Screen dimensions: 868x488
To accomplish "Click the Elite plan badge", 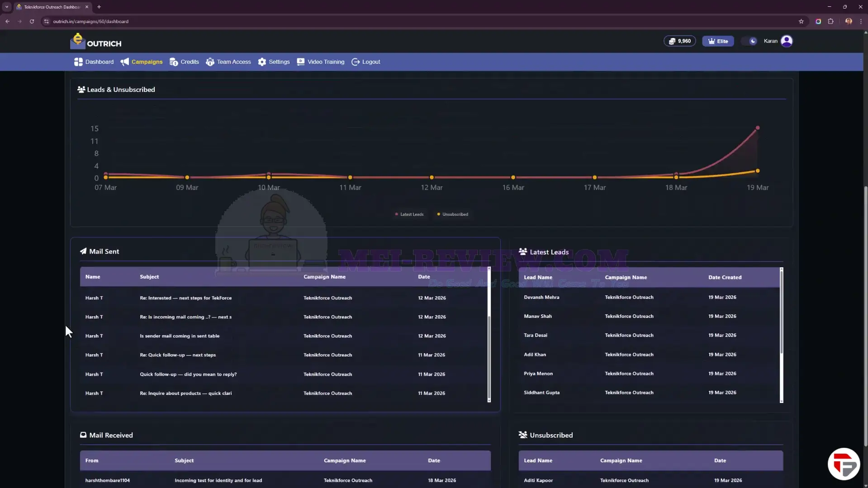I will (718, 41).
